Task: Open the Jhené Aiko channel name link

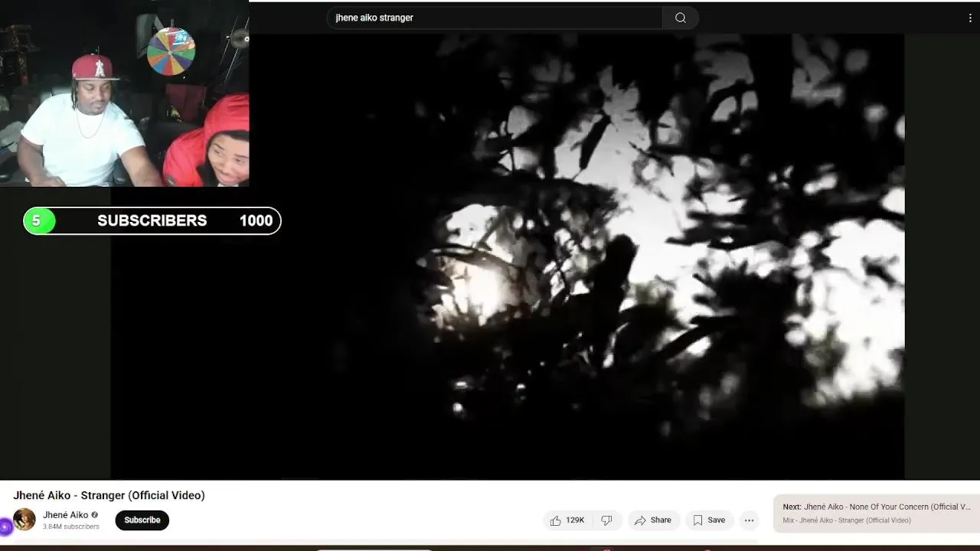Action: click(x=65, y=515)
